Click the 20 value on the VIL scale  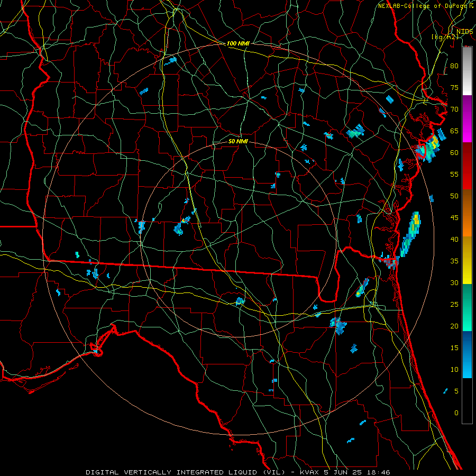point(454,326)
